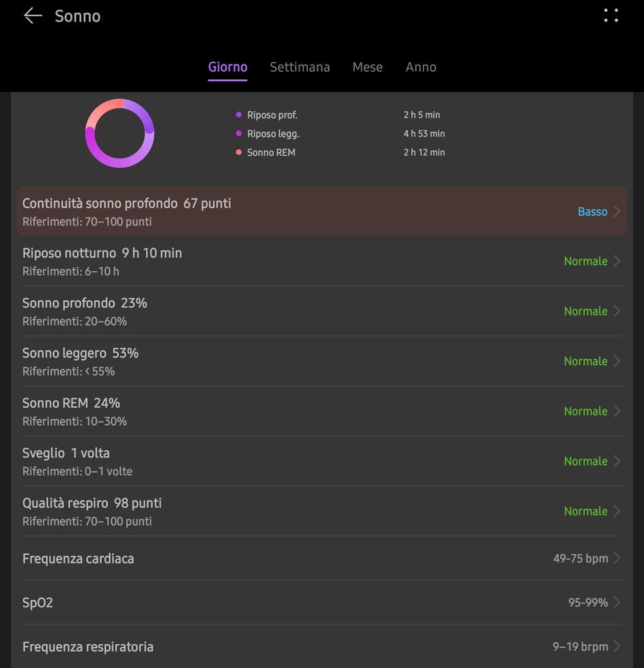Open Sonno leggero details arrow
This screenshot has width=644, height=668.
coord(617,361)
